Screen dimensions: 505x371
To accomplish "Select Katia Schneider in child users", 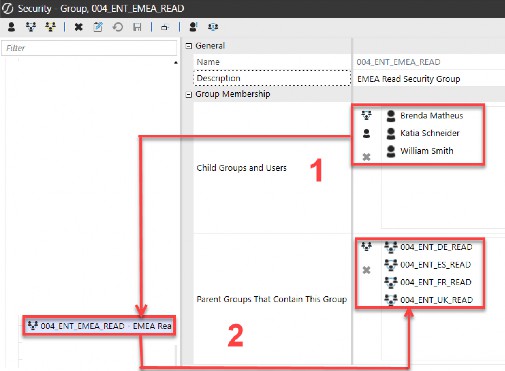I will 422,133.
